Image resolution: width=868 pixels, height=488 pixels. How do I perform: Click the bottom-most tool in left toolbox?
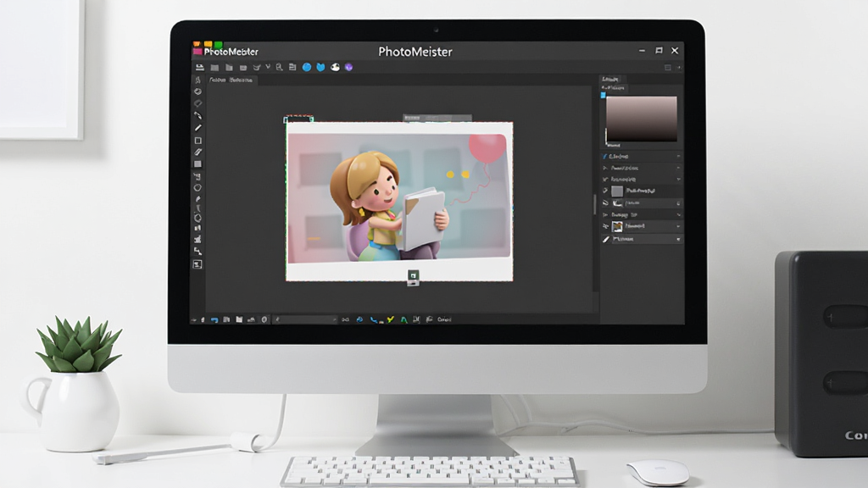point(197,264)
